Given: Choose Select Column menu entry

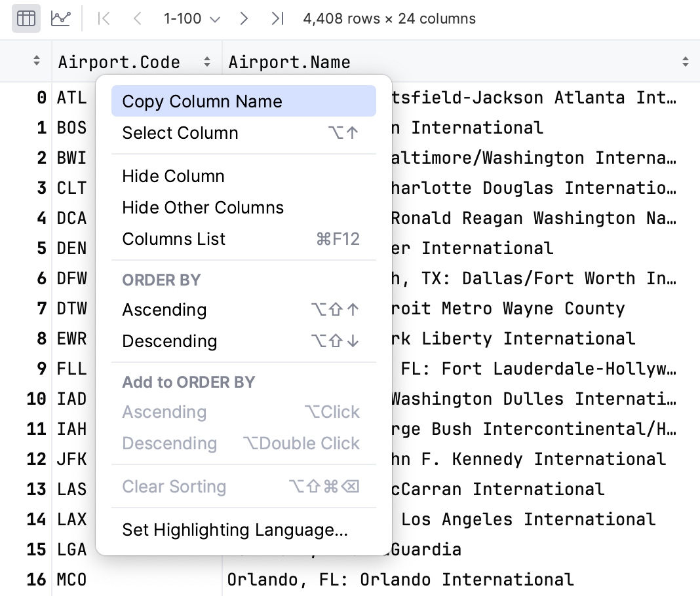Looking at the screenshot, I should [244, 133].
